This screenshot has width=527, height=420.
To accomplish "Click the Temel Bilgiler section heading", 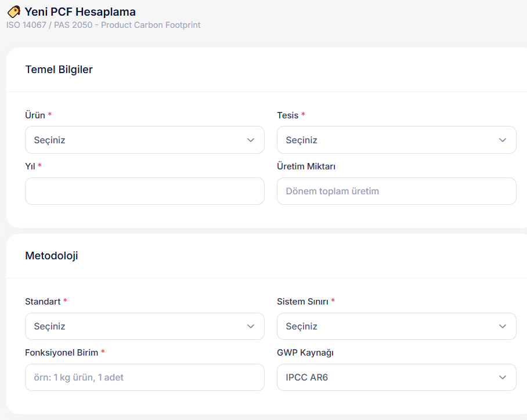I will pyautogui.click(x=59, y=70).
